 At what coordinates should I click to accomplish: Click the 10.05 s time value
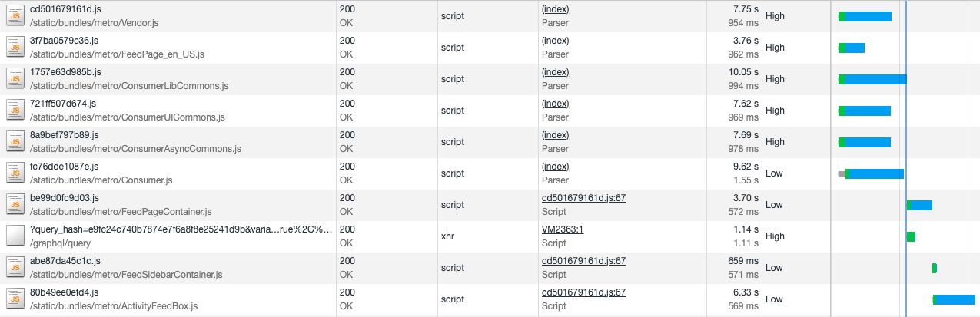pos(743,71)
